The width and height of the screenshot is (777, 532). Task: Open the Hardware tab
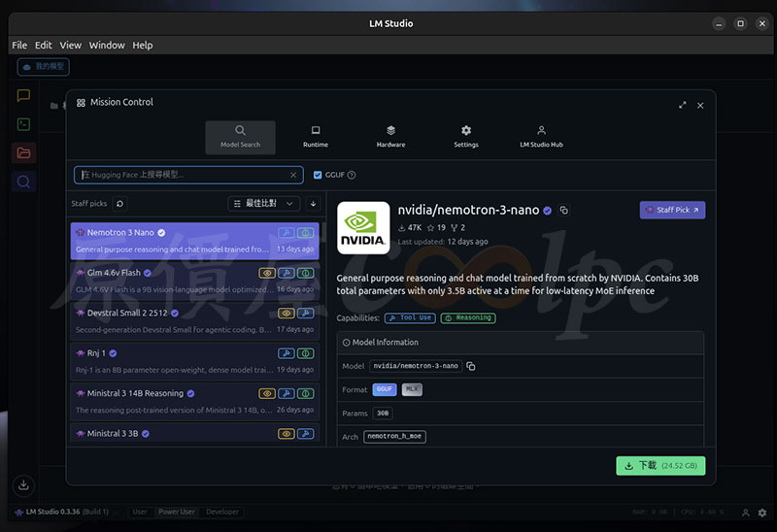point(390,136)
